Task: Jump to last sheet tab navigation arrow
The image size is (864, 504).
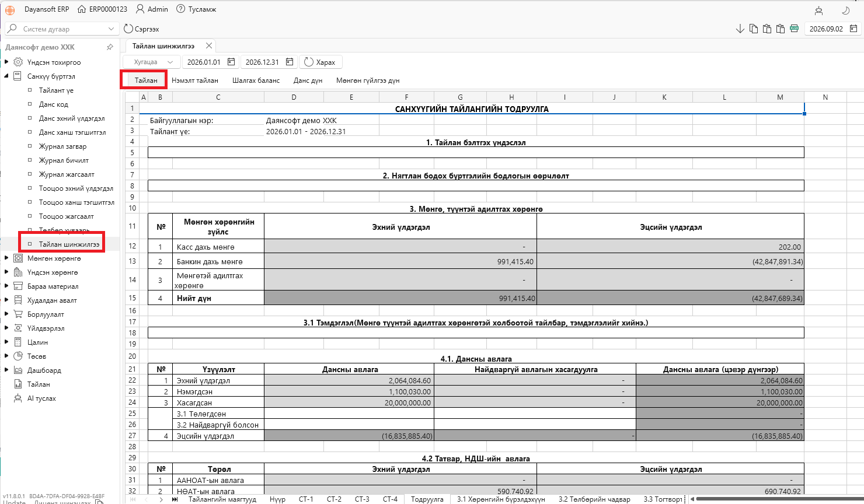Action: coord(175,499)
